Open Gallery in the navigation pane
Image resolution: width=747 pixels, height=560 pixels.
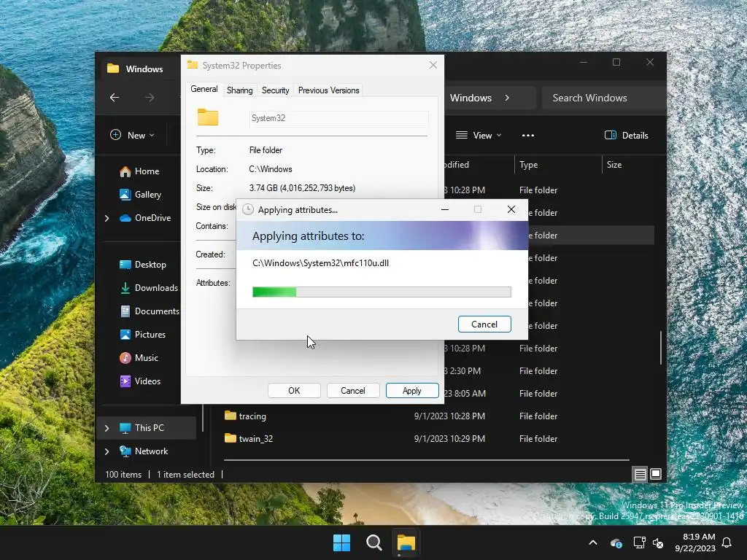[147, 194]
